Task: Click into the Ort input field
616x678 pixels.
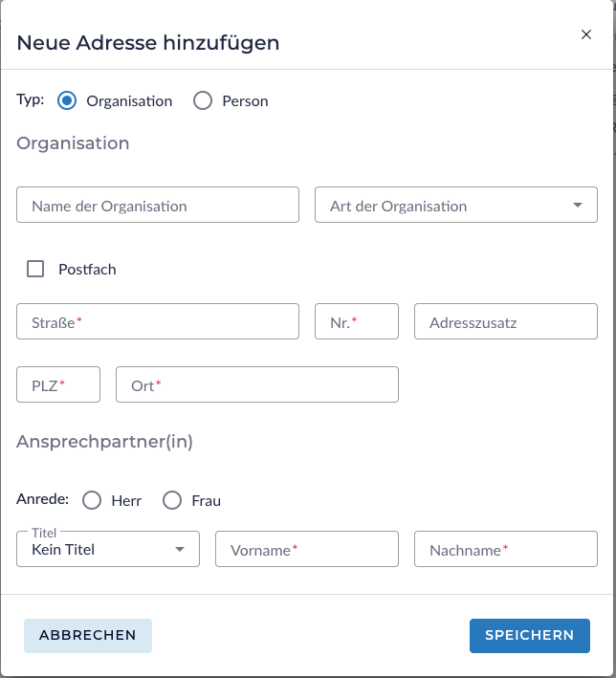Action: tap(256, 384)
